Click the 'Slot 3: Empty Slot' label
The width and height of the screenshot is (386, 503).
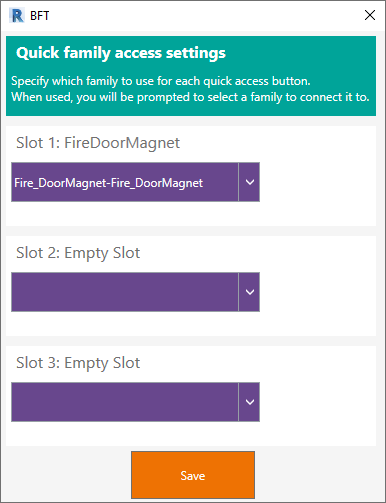pyautogui.click(x=78, y=363)
